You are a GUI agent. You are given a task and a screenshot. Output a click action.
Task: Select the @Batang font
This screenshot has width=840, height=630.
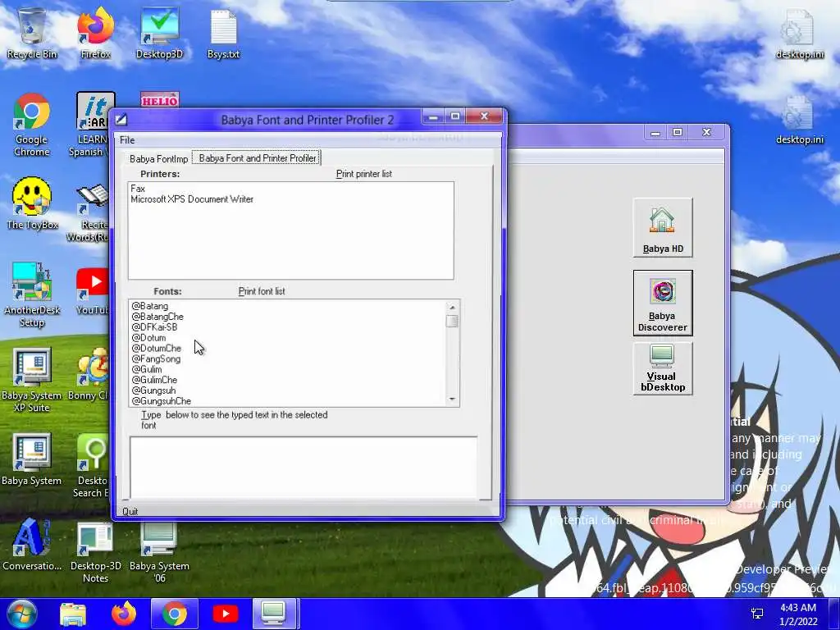coord(287,306)
